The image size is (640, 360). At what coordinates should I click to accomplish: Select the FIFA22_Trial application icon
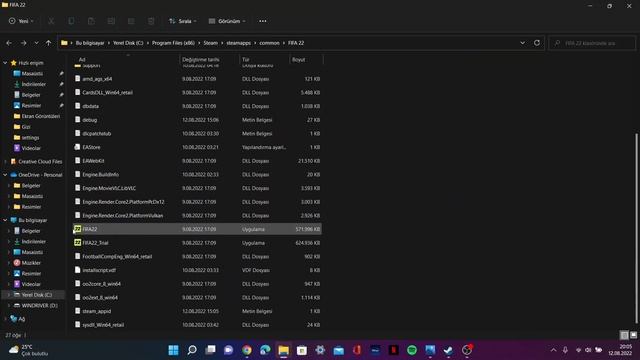(x=78, y=243)
